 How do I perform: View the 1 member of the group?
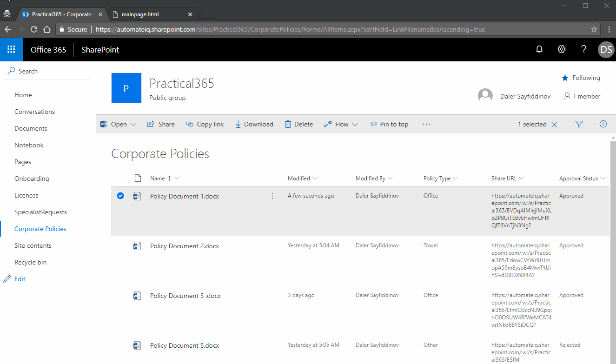[x=582, y=96]
